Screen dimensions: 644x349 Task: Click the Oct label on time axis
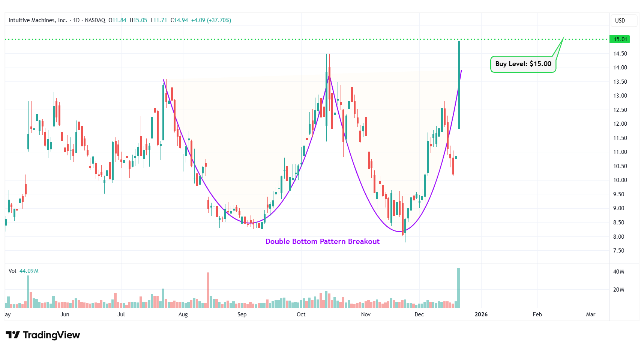click(301, 314)
